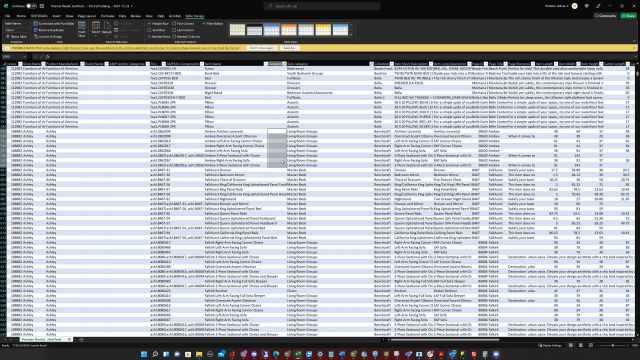
Task: Open the File menu
Action: [7, 16]
